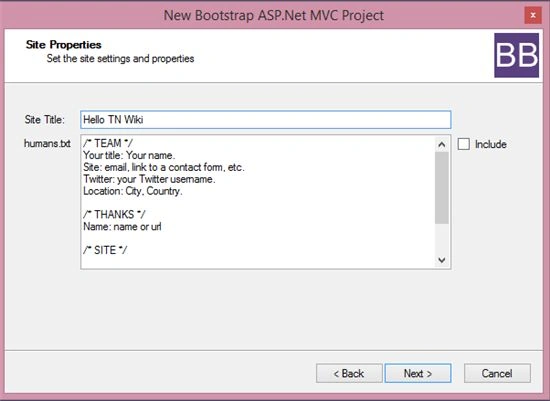Click the Site Properties heading
Viewport: 550px width, 401px height.
coord(63,45)
